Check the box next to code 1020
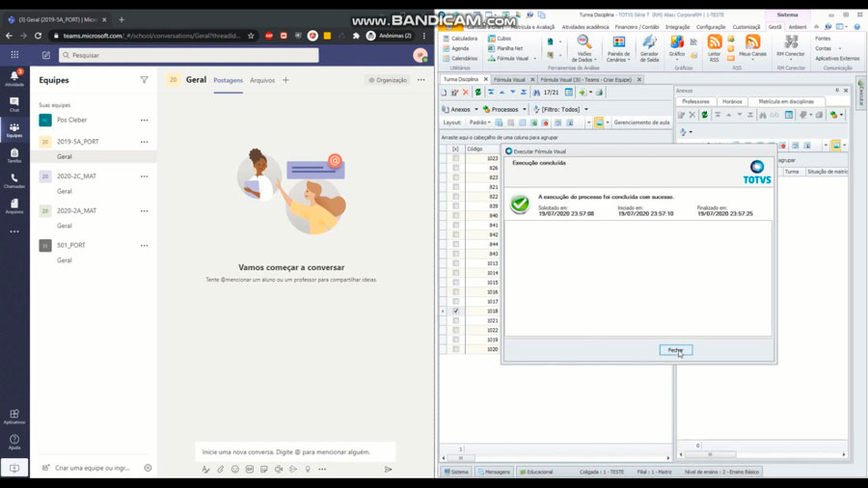This screenshot has height=488, width=868. click(x=456, y=349)
